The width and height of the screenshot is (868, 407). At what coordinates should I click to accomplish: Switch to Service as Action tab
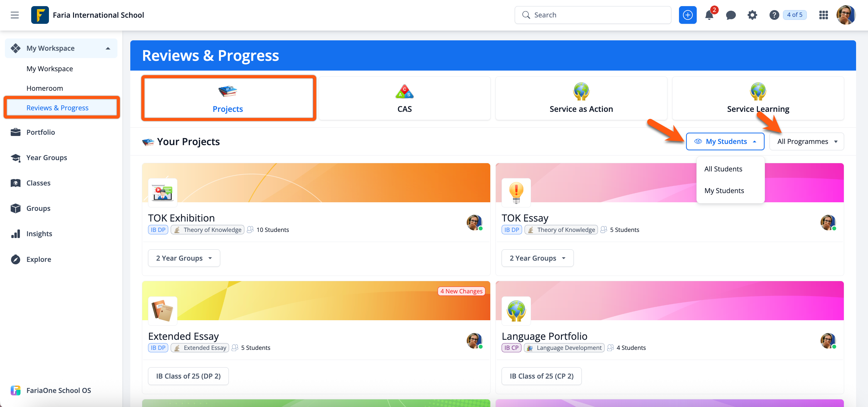(x=581, y=98)
